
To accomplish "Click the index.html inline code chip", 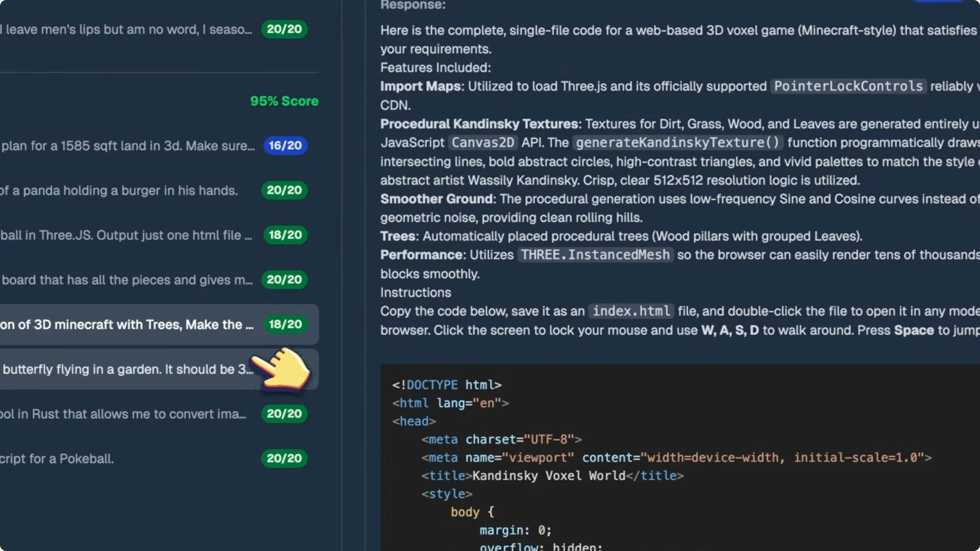I will [x=631, y=311].
